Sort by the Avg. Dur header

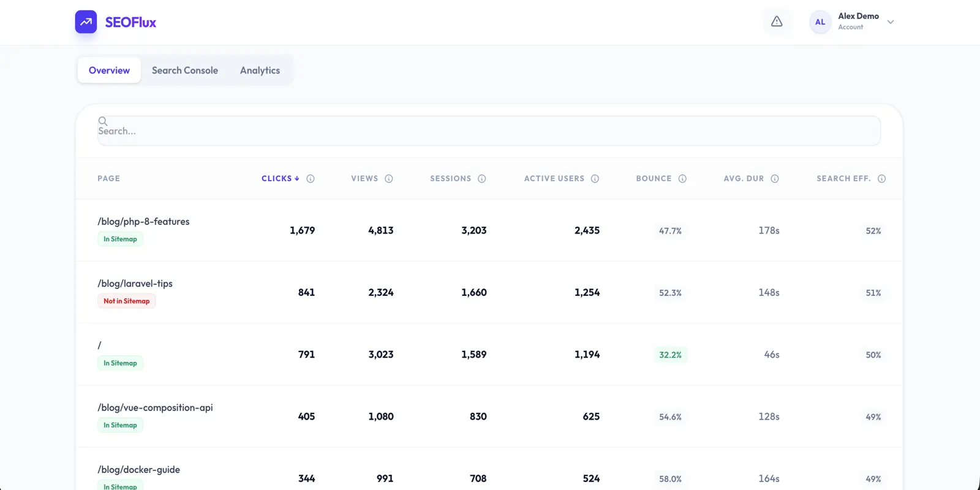[x=744, y=179]
